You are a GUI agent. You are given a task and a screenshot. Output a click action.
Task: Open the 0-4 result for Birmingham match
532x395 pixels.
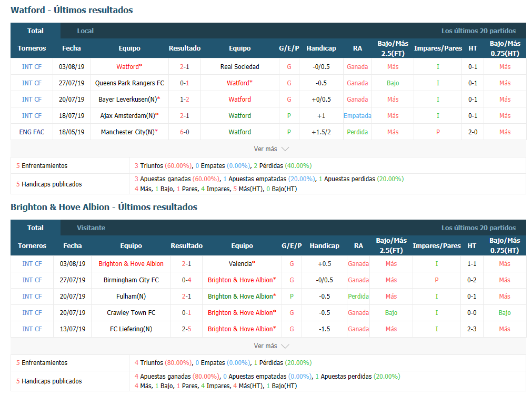point(186,280)
